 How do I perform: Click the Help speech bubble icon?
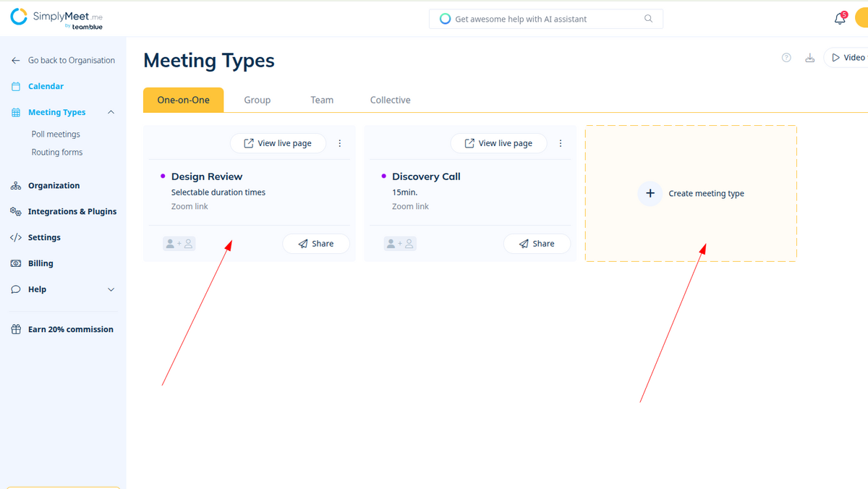pyautogui.click(x=16, y=289)
